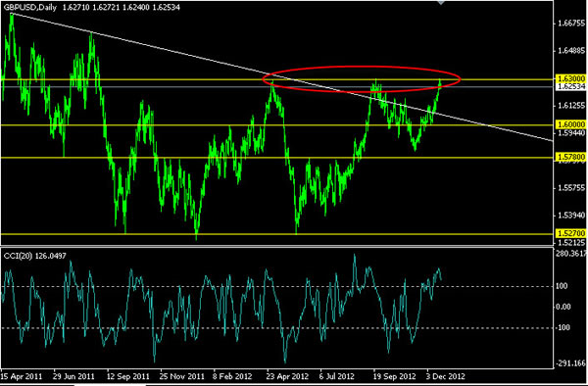This screenshot has width=588, height=386.
Task: Click the 12 Sep 2011 date label
Action: tap(127, 376)
